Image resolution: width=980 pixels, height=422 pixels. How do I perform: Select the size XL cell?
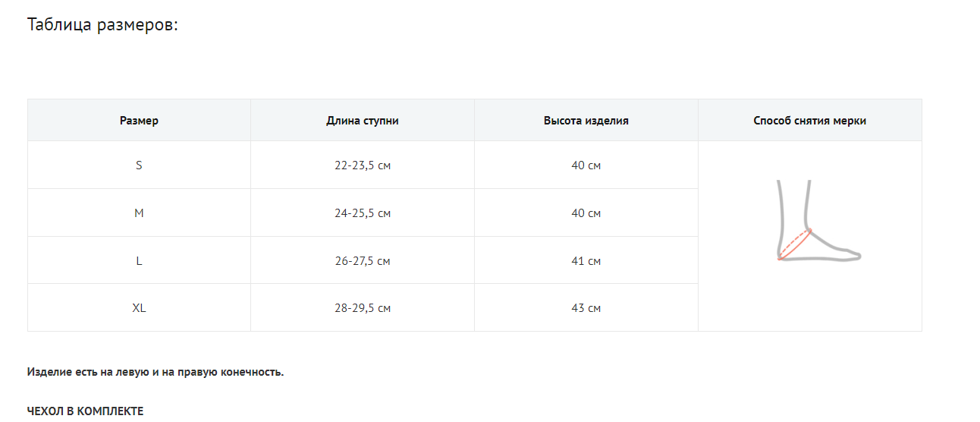click(139, 308)
